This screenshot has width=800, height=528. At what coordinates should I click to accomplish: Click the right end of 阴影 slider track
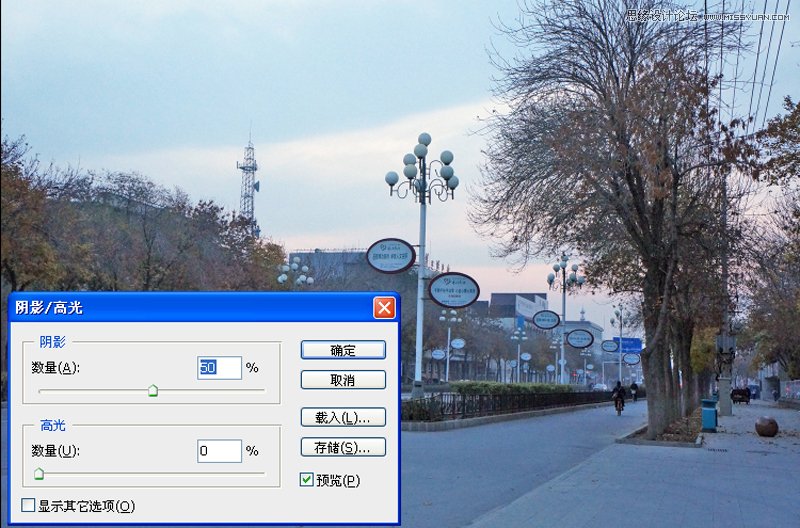click(262, 389)
